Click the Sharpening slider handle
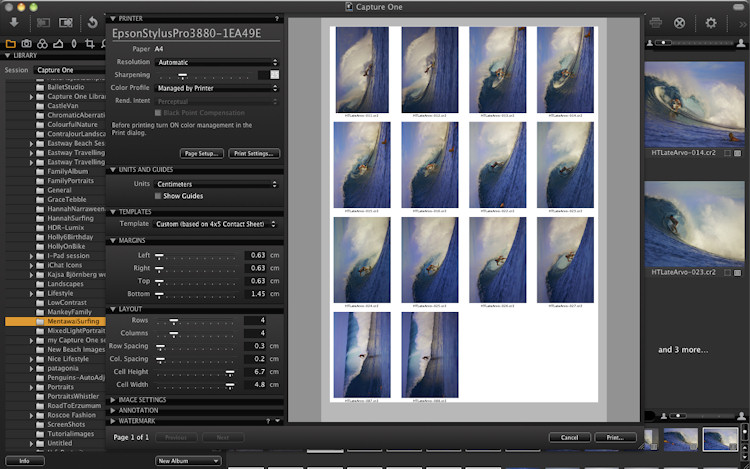 coord(182,76)
